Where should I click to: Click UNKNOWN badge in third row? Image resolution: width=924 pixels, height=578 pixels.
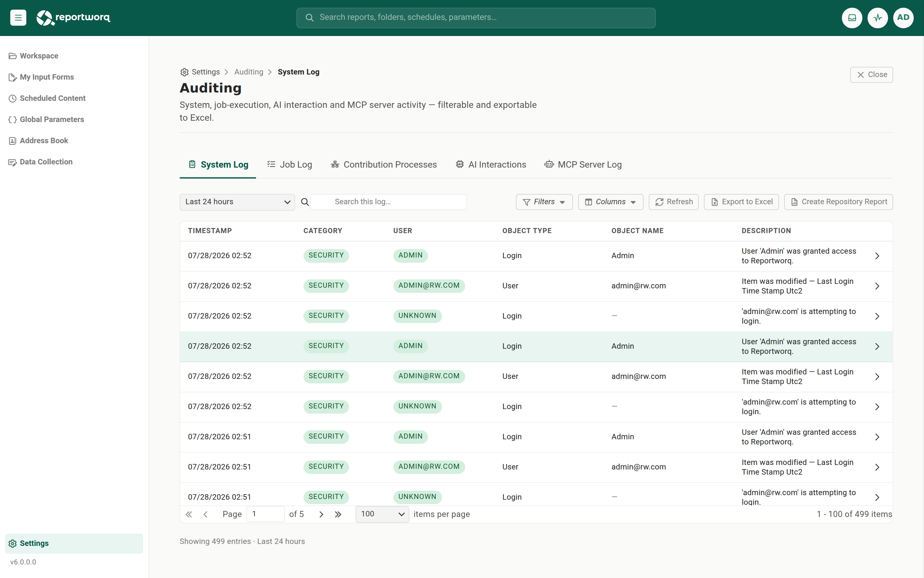(417, 316)
